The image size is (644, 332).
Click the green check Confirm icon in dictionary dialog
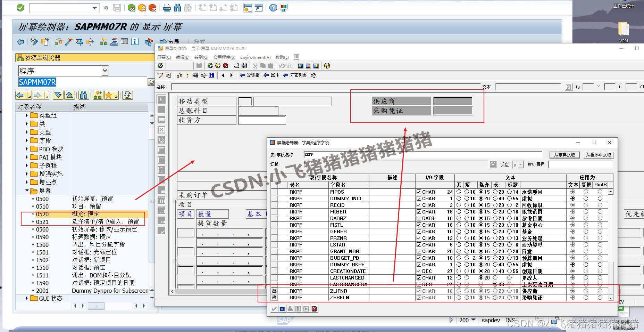(274, 309)
